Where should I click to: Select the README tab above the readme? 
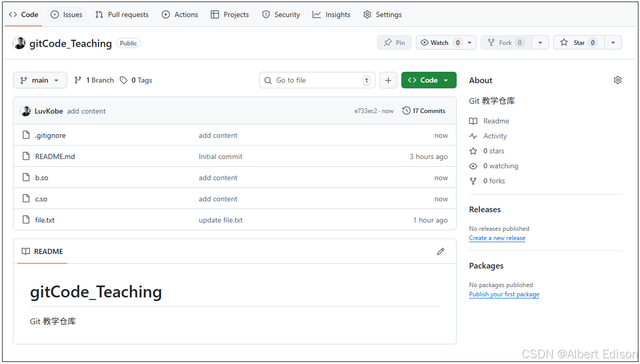[42, 251]
